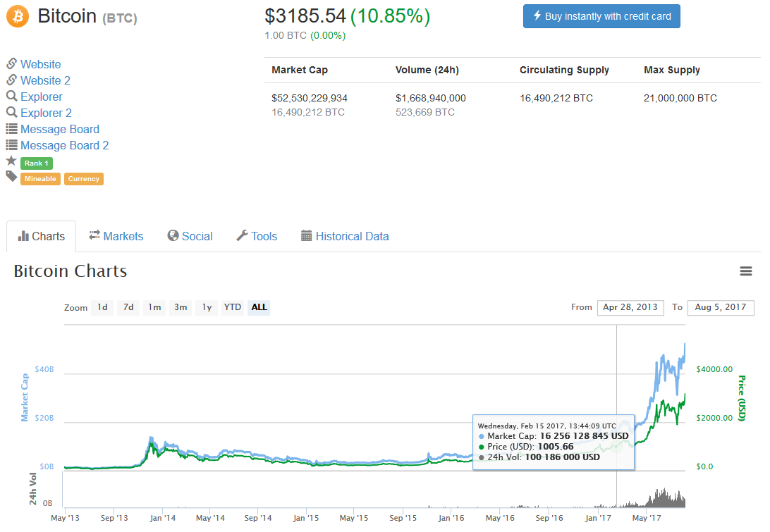Select the Charts tab

tap(41, 236)
